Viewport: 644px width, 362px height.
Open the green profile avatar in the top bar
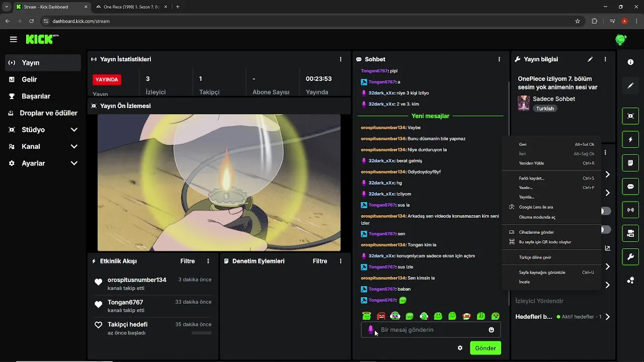click(621, 39)
